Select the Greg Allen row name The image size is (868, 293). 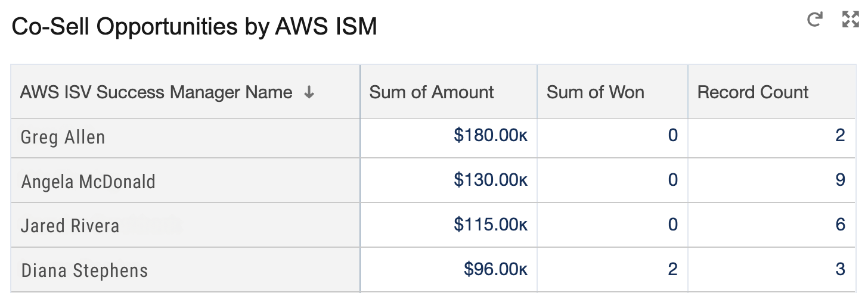tap(63, 137)
